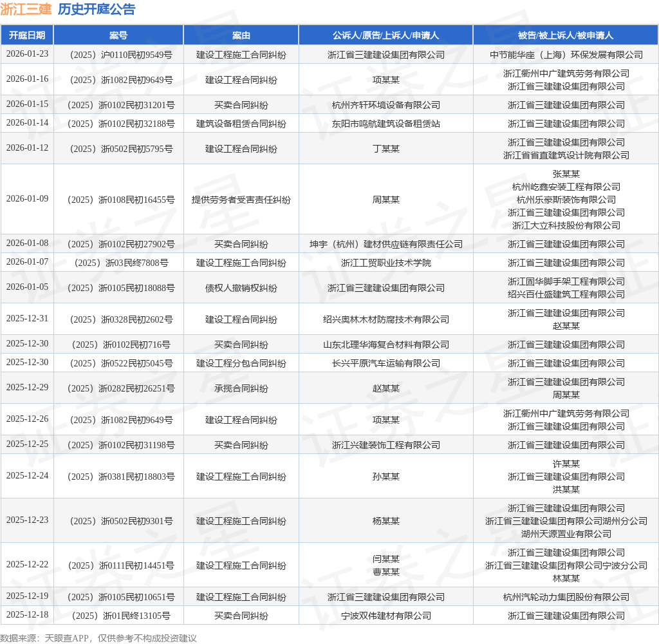Click the 公诉人/原告/上诉人/申请人 column header

coord(386,35)
